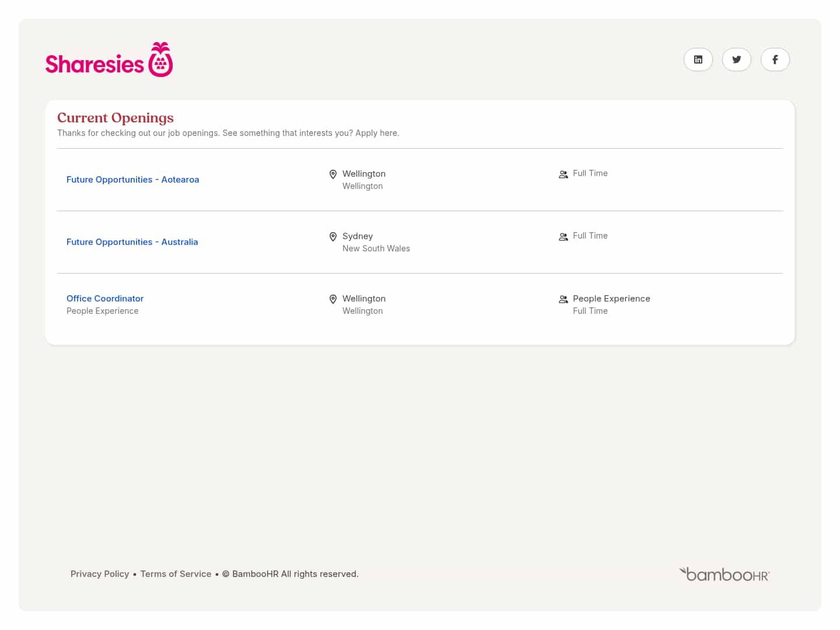Open the Privacy Policy link
The width and height of the screenshot is (840, 630).
click(100, 574)
